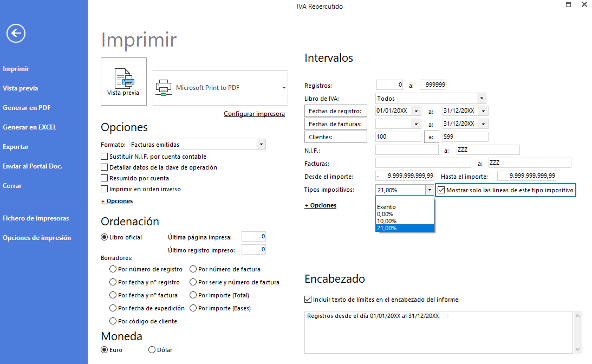Select the Dólar currency option
Screen dimensions: 592x364
[x=152, y=350]
